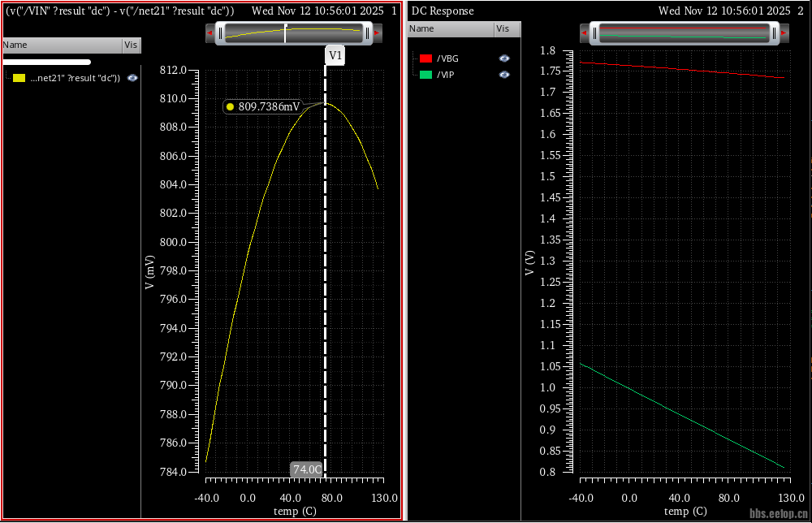
Task: Click the Name column header in left panel
Action: (15, 45)
